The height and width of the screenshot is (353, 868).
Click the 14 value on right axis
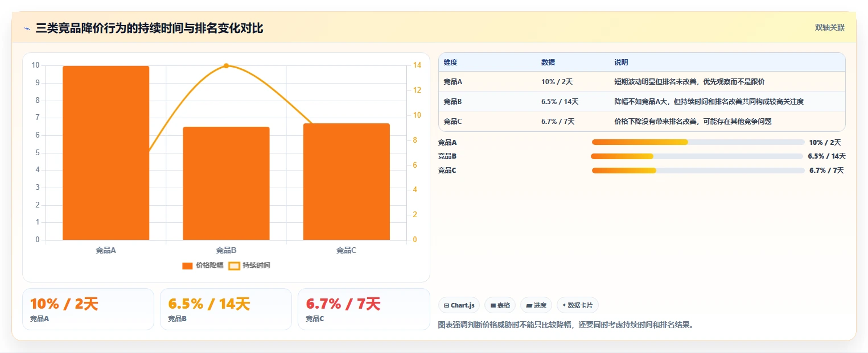pyautogui.click(x=417, y=65)
